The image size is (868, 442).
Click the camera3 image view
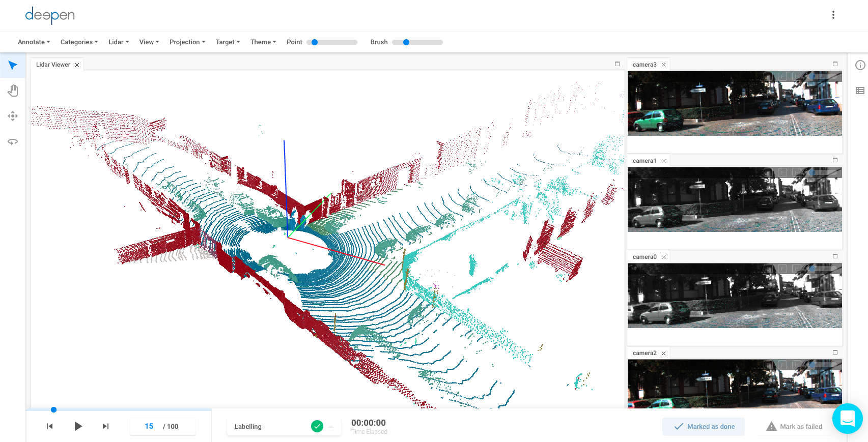click(x=735, y=103)
